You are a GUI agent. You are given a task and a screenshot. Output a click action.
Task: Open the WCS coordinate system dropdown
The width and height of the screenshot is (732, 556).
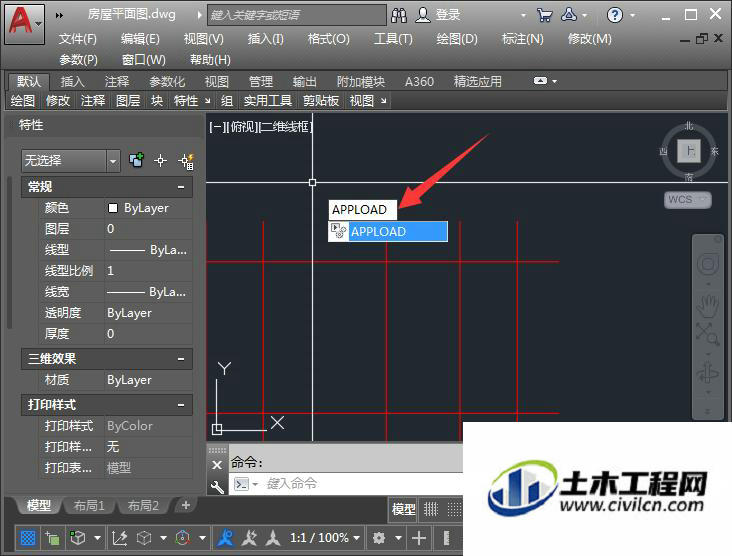click(x=688, y=199)
